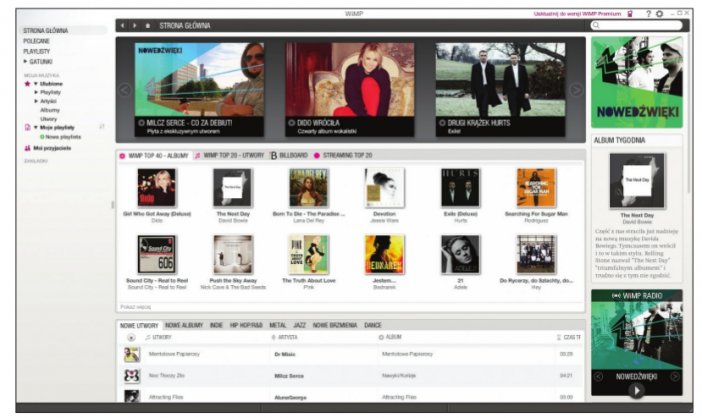Open Push the Sky Away album cover
The image size is (702, 418).
click(x=233, y=254)
